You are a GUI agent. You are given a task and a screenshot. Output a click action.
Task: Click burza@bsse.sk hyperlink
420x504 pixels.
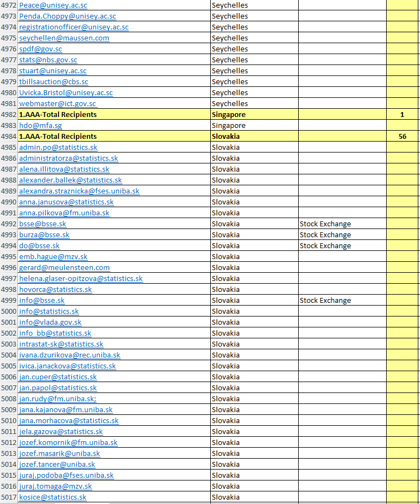(44, 235)
